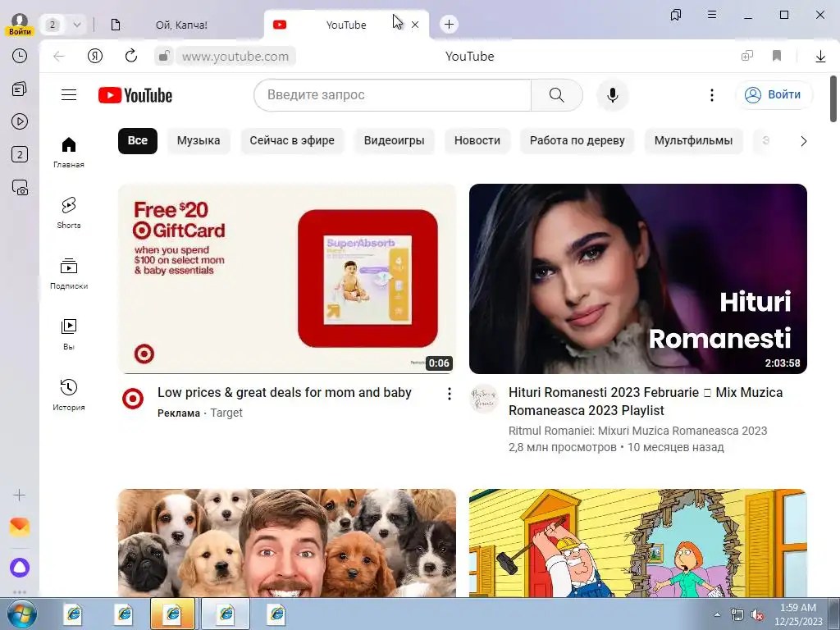Screen dimensions: 840x630
Task: Open a new browser tab
Action: 449,24
